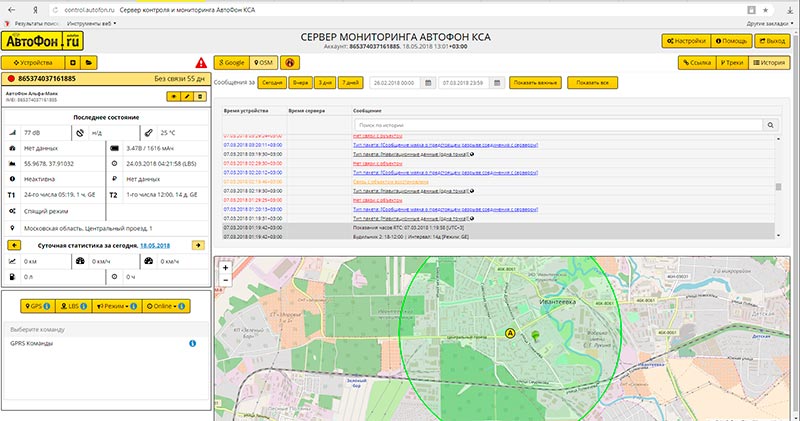800x421 pixels.
Task: Show messages for Вчера
Action: [x=301, y=83]
